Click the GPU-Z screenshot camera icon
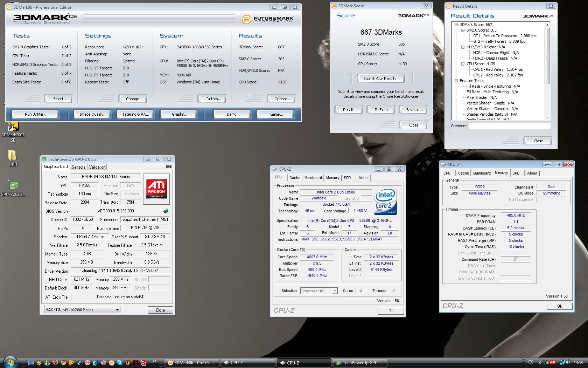The image size is (588, 368). coord(169,166)
